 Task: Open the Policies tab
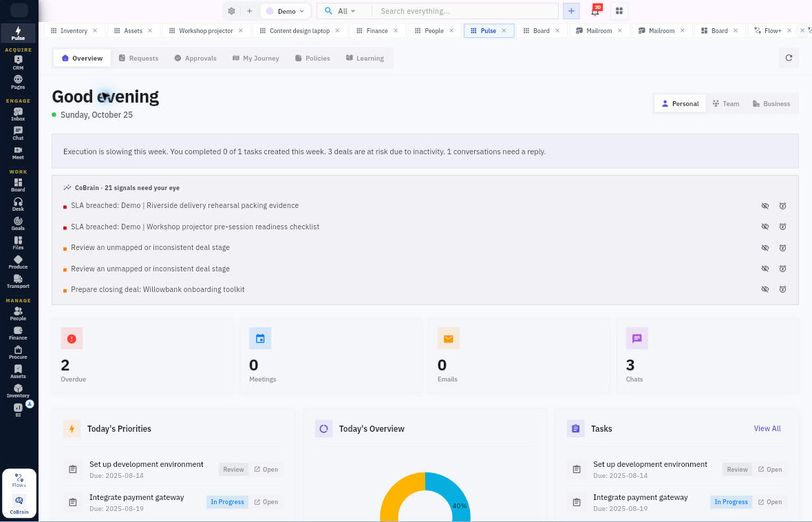pyautogui.click(x=312, y=58)
